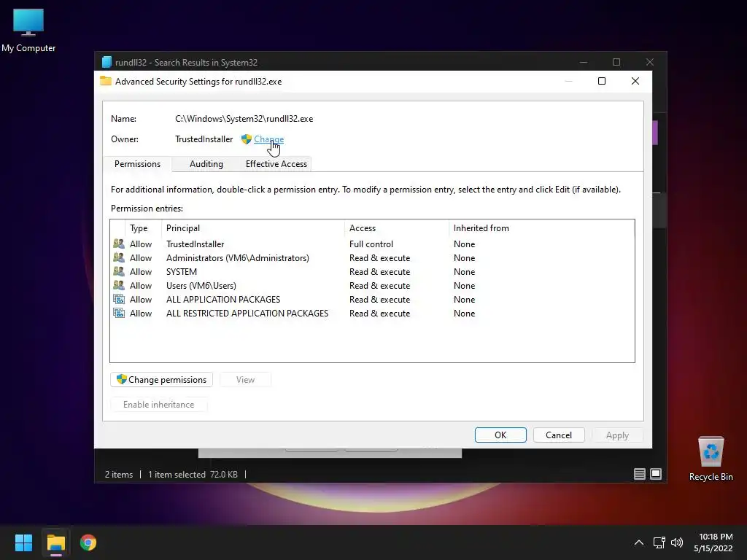747x560 pixels.
Task: Click the Enable inheritance button
Action: [158, 404]
